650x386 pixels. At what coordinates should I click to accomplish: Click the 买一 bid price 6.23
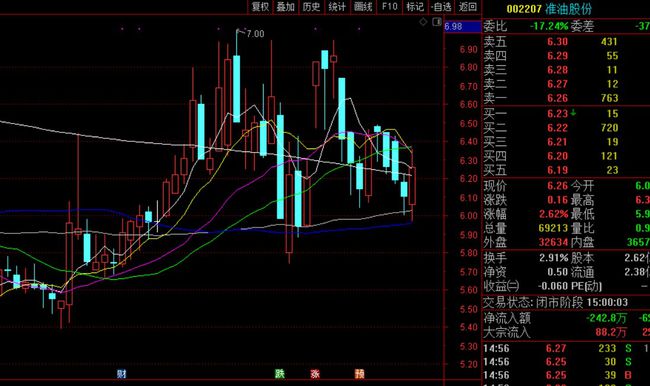click(x=557, y=114)
